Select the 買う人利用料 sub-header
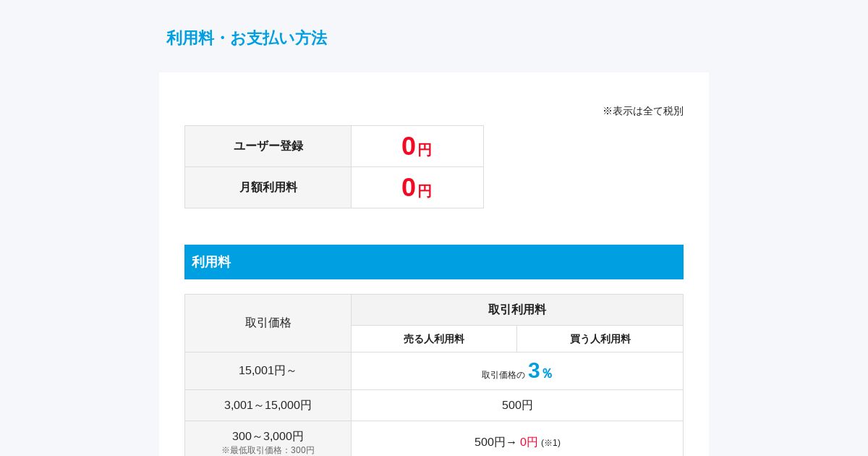 click(x=600, y=339)
